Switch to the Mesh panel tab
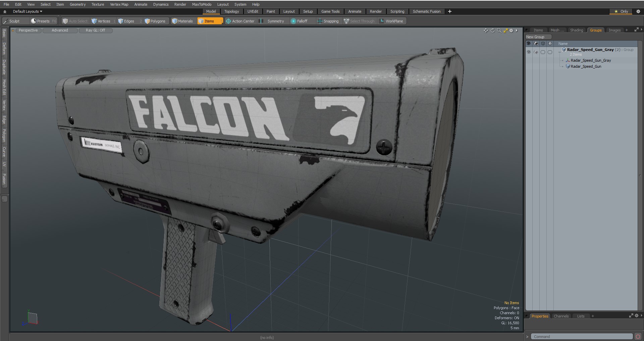The width and height of the screenshot is (644, 341). click(x=557, y=30)
